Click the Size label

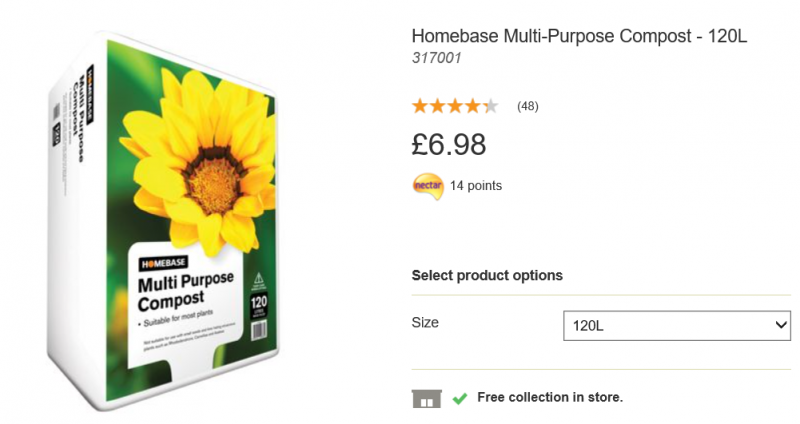[x=425, y=323]
